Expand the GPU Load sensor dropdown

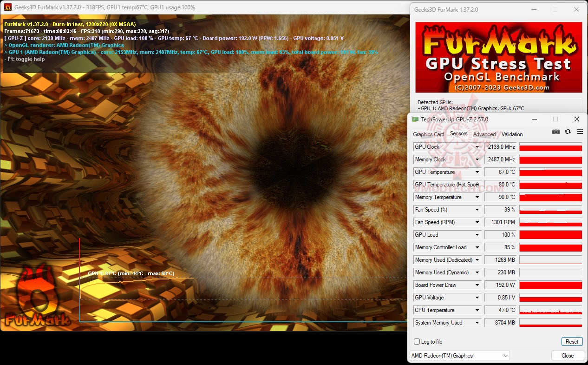tap(477, 235)
